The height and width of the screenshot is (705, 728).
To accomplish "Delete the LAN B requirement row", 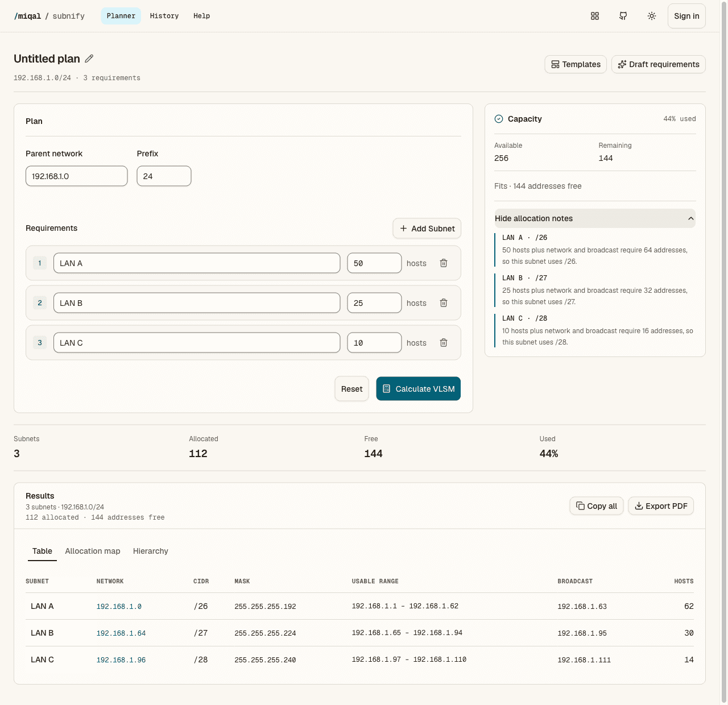I will pos(444,303).
